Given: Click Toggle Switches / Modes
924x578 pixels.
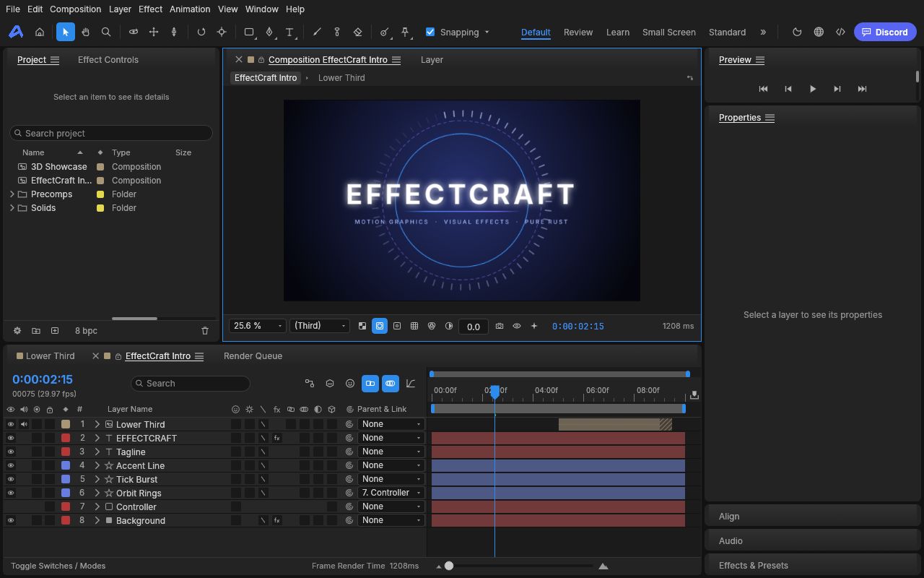Looking at the screenshot, I should pyautogui.click(x=58, y=566).
